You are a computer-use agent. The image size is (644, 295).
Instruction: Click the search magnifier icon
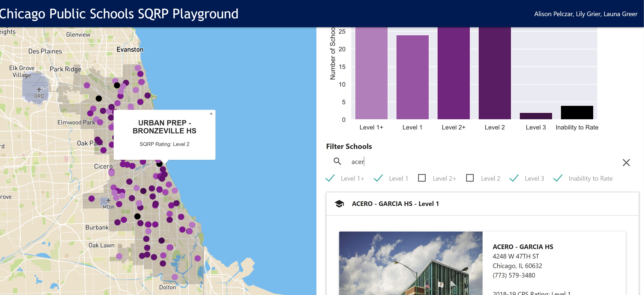tap(337, 161)
